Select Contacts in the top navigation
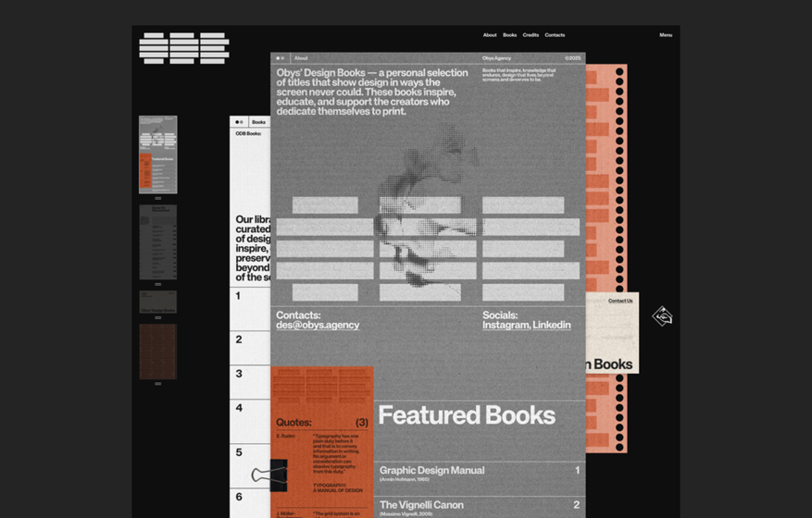The image size is (812, 518). (555, 35)
